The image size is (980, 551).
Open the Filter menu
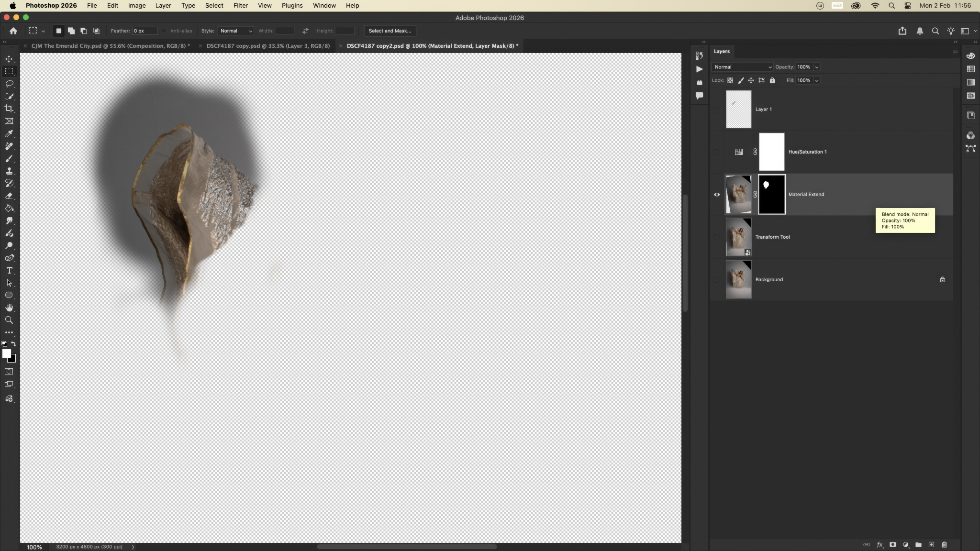(240, 6)
